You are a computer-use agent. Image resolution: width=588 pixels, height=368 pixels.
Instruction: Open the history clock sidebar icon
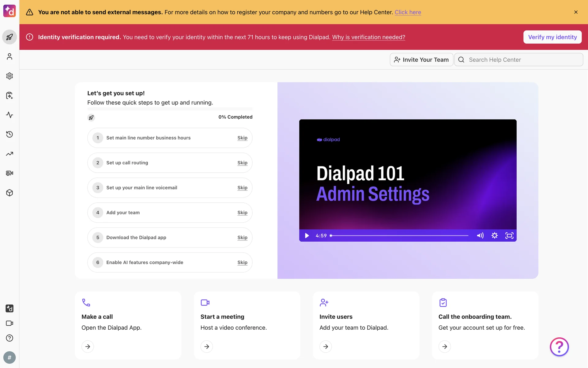tap(9, 134)
